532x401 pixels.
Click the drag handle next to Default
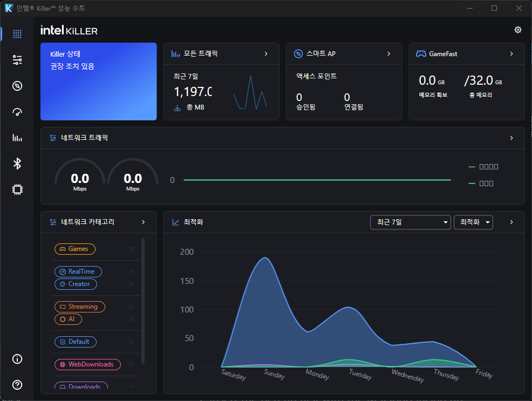[x=131, y=342]
